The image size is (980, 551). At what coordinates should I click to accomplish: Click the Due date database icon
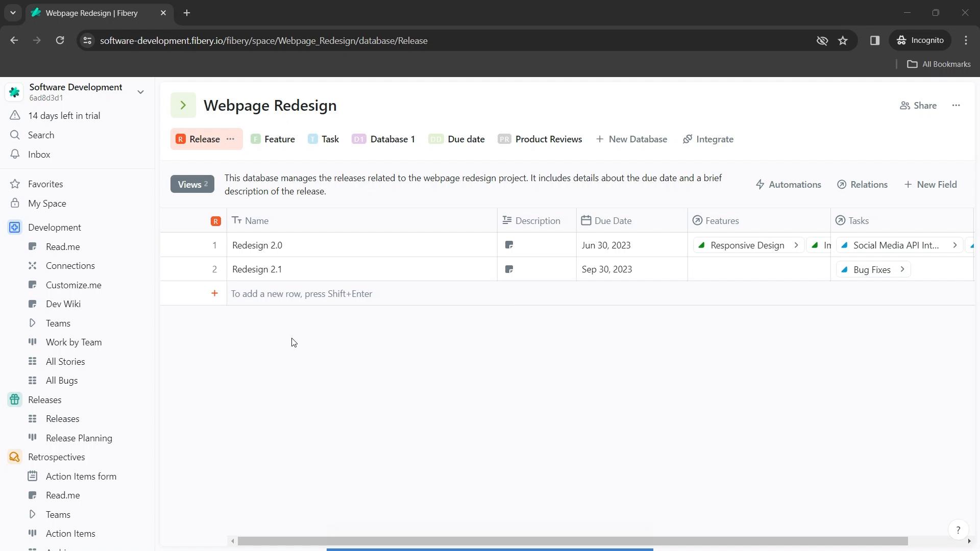tap(437, 139)
